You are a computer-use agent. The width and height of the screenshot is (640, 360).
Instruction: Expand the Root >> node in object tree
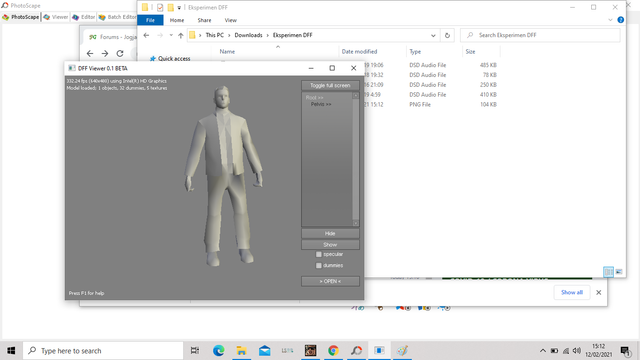[314, 98]
